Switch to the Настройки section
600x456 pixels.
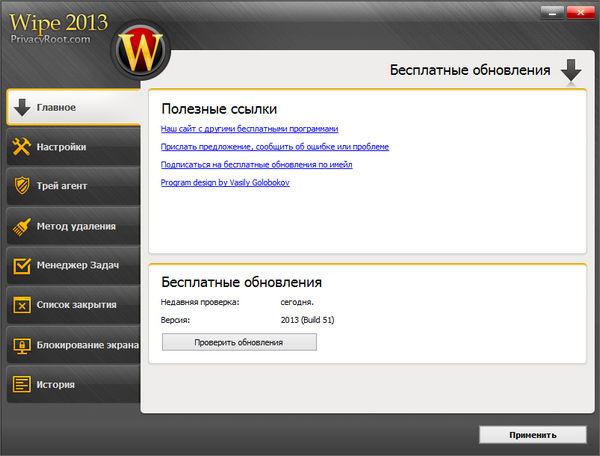point(73,147)
